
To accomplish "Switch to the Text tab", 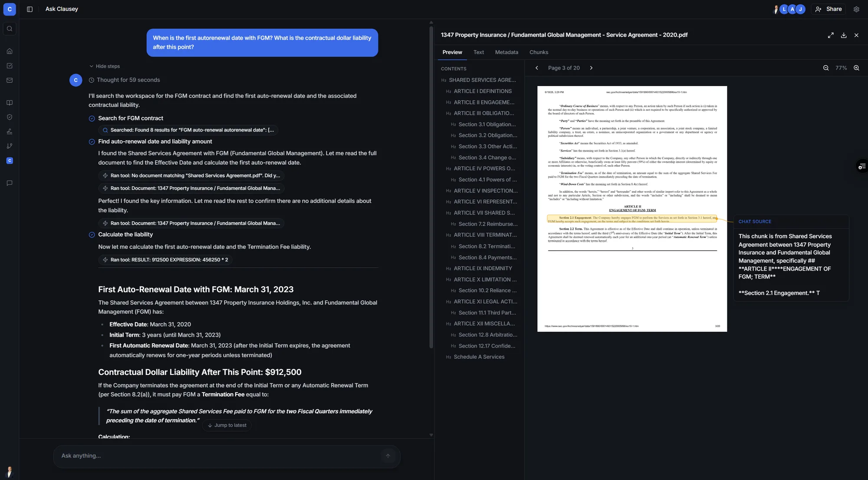I will tap(479, 52).
